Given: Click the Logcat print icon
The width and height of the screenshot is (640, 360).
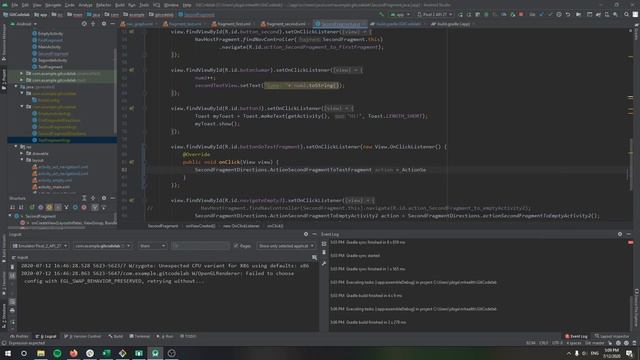Looking at the screenshot, I should coord(12,310).
